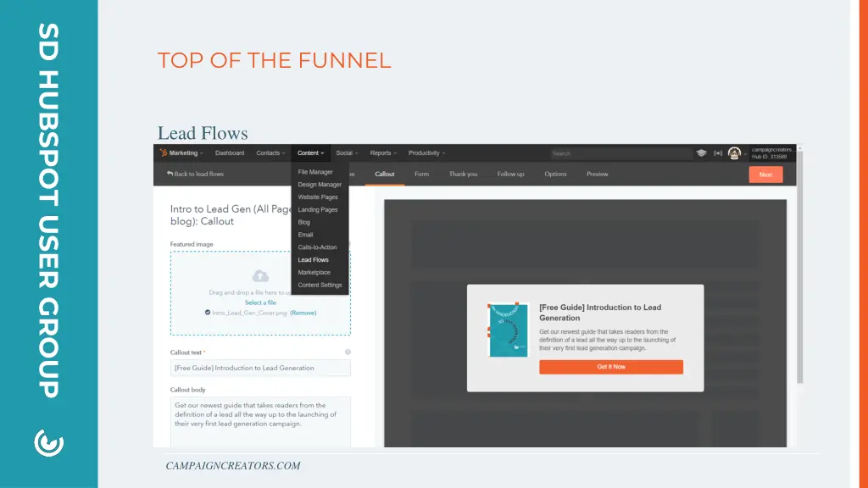Click the Featured image label

[192, 244]
